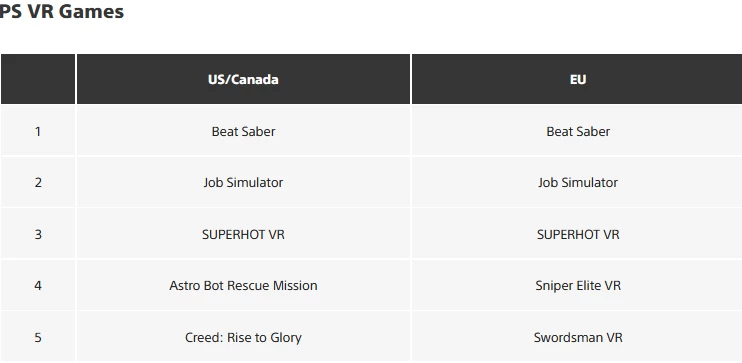
Task: Click Swordsman VR cell
Action: click(577, 337)
